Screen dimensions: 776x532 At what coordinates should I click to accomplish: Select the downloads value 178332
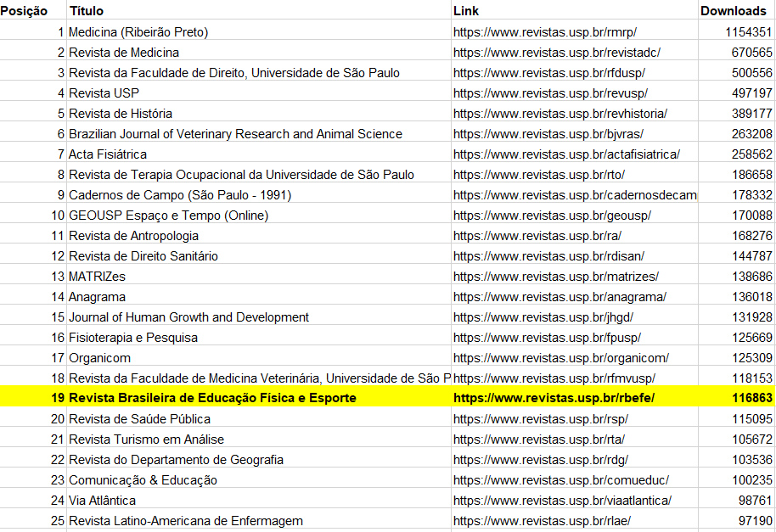point(751,195)
